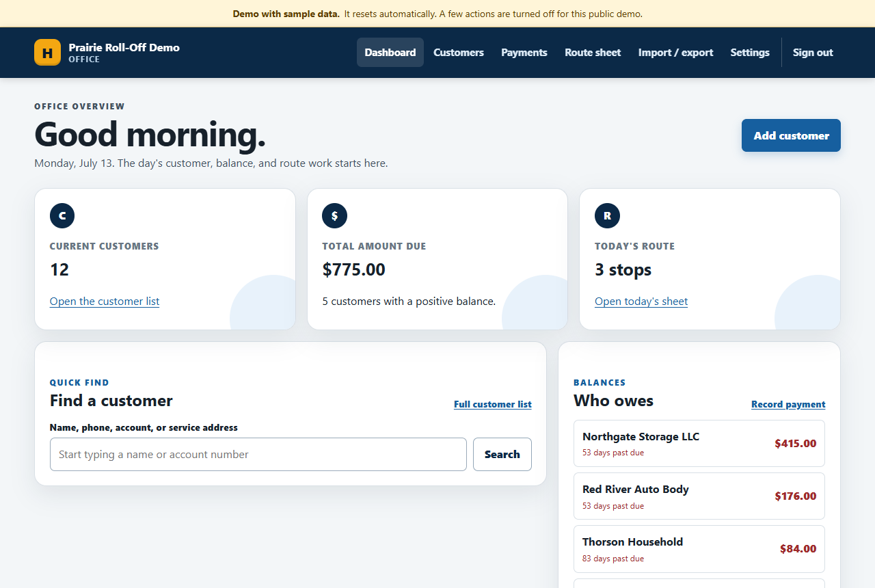
Task: Sign out of the demo
Action: click(x=813, y=53)
